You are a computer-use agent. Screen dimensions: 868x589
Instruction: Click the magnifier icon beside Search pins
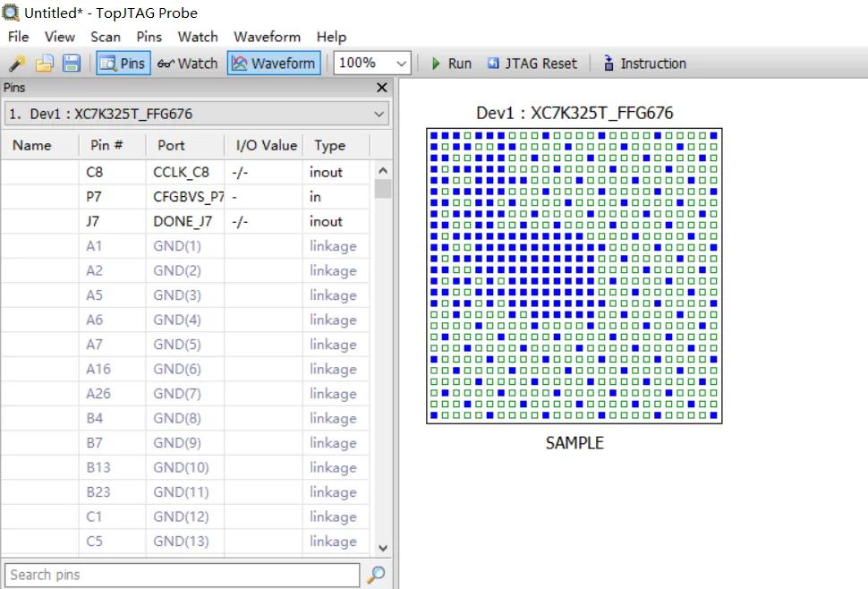click(377, 575)
